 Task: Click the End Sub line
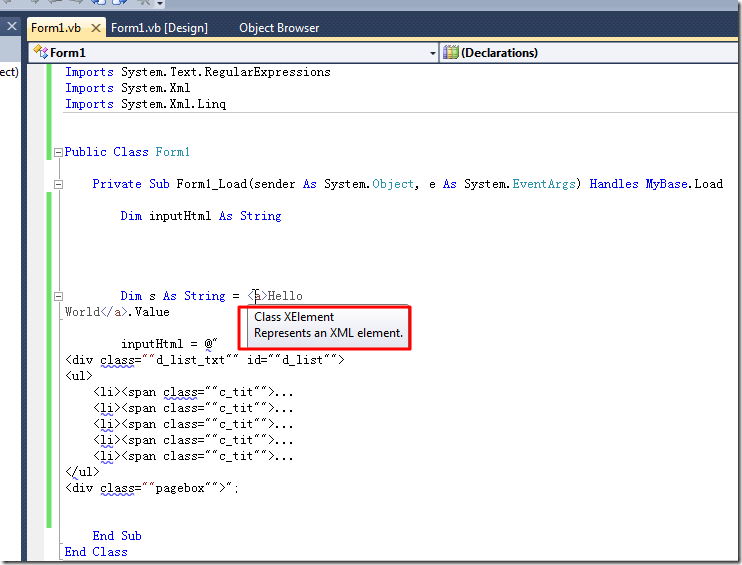coord(117,536)
